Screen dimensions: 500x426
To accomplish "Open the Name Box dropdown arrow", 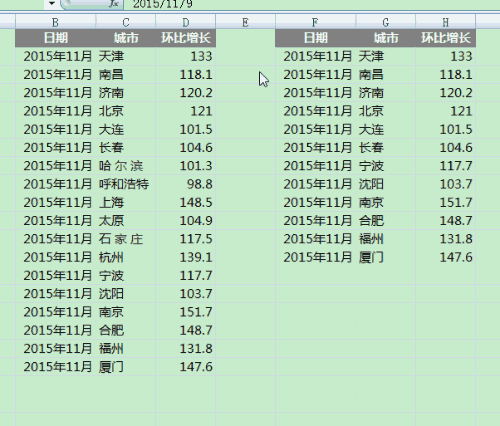I will coord(52,4).
